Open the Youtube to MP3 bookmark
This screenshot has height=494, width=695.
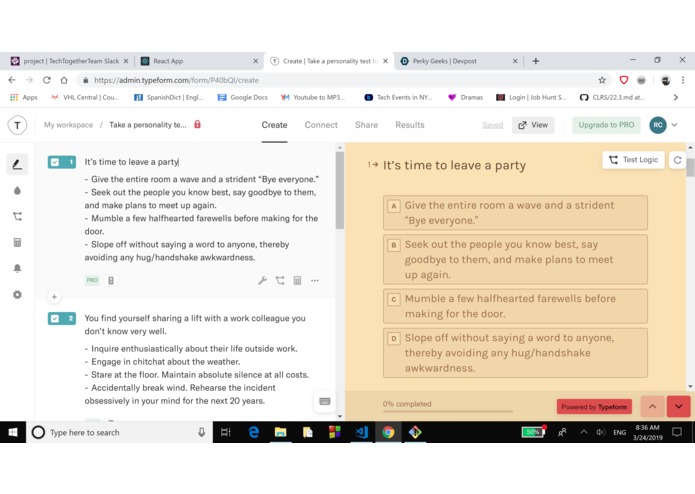pyautogui.click(x=313, y=97)
